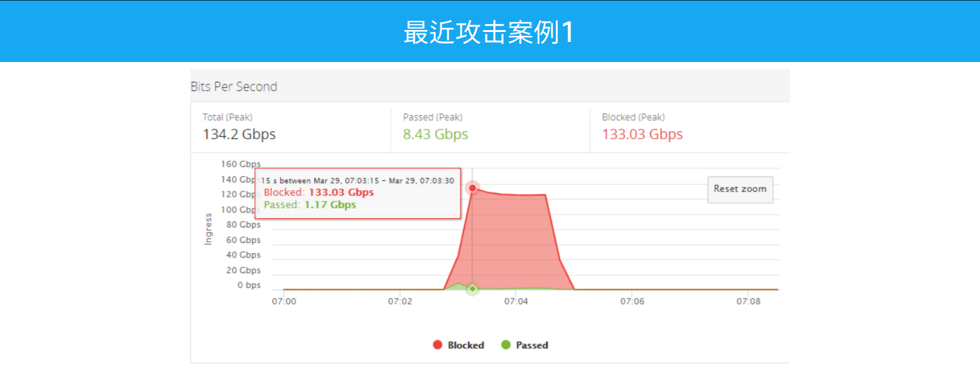Click the green Passed data point marker

click(x=472, y=289)
